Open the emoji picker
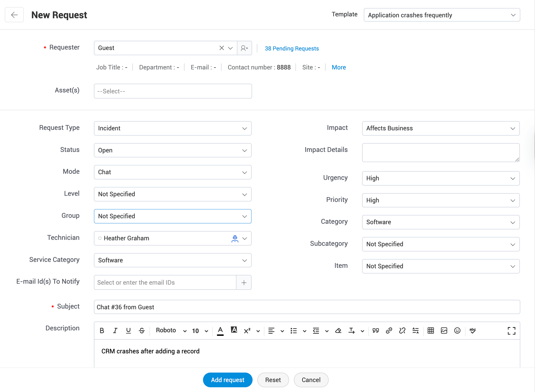The width and height of the screenshot is (535, 392). coord(457,331)
